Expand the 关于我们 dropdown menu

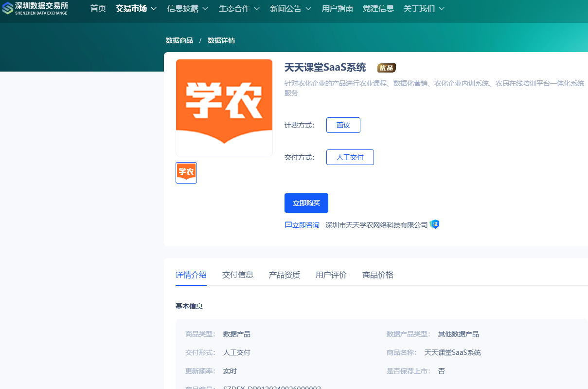point(424,9)
